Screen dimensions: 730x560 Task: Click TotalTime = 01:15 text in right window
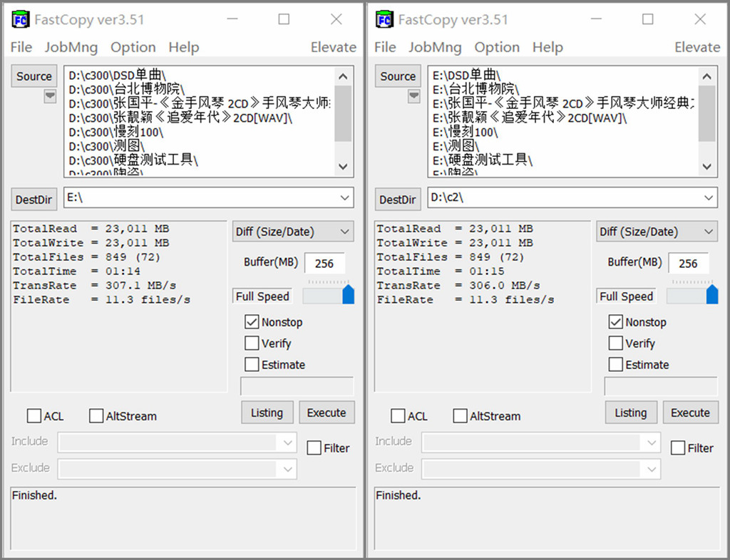pyautogui.click(x=441, y=271)
